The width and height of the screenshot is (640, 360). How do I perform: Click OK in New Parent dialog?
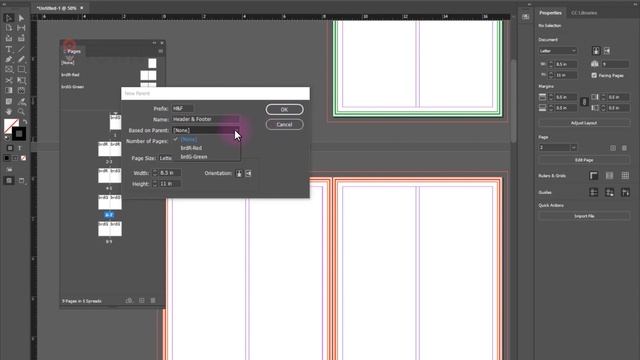pyautogui.click(x=284, y=109)
